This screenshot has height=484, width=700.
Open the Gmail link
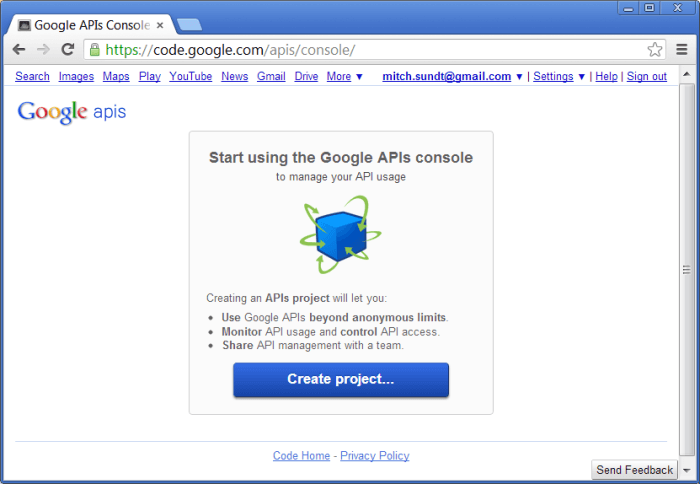click(x=271, y=76)
